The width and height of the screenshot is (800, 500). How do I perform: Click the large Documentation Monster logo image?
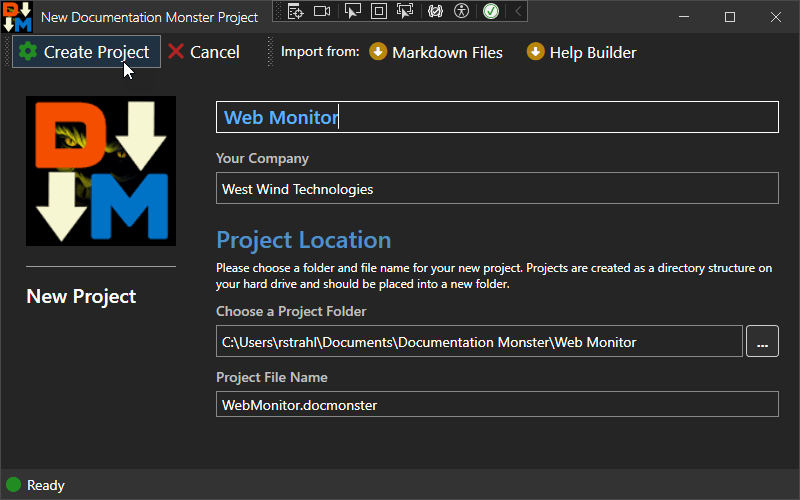[101, 171]
